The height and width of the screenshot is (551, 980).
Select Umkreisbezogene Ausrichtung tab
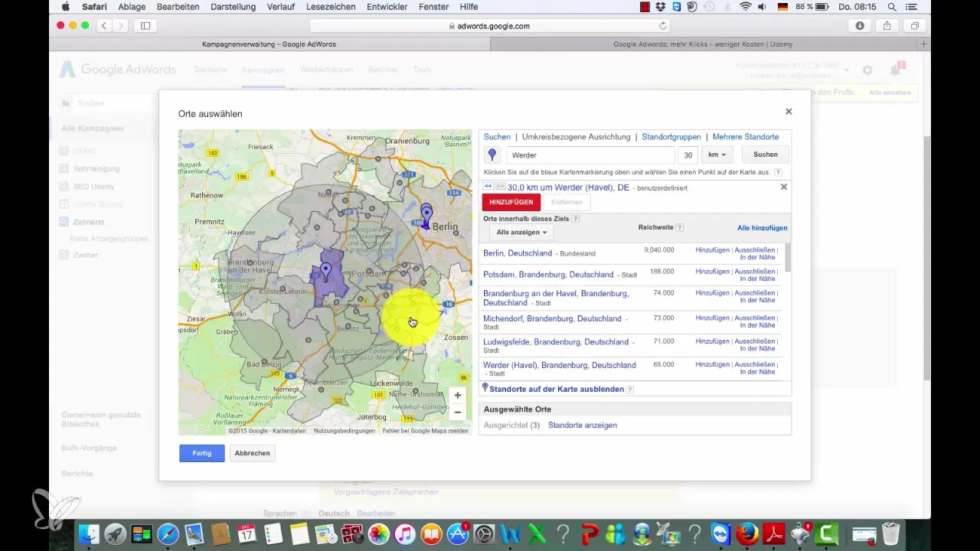click(576, 137)
